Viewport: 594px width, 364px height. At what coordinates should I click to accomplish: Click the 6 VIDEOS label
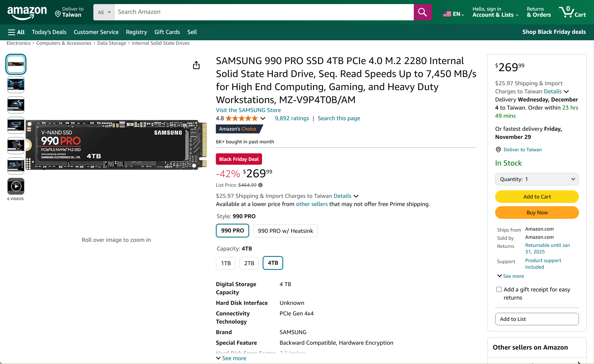pyautogui.click(x=15, y=199)
